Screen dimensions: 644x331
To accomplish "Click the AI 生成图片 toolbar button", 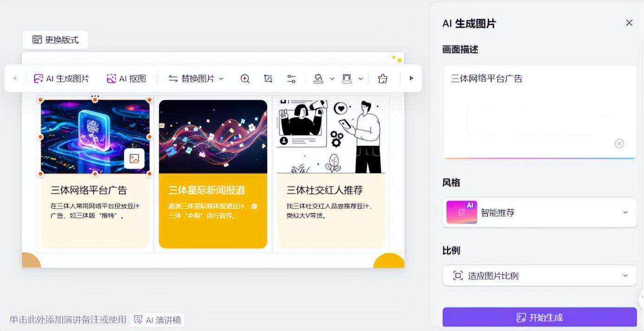I will tap(61, 79).
